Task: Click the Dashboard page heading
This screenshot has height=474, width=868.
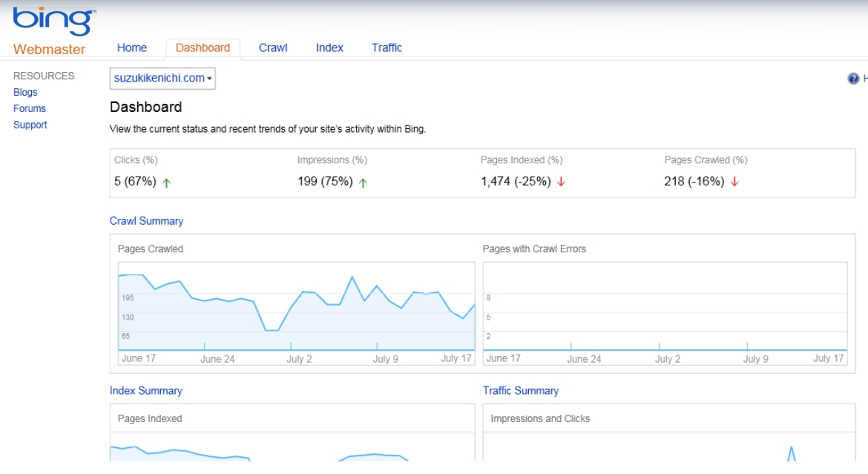Action: 145,107
